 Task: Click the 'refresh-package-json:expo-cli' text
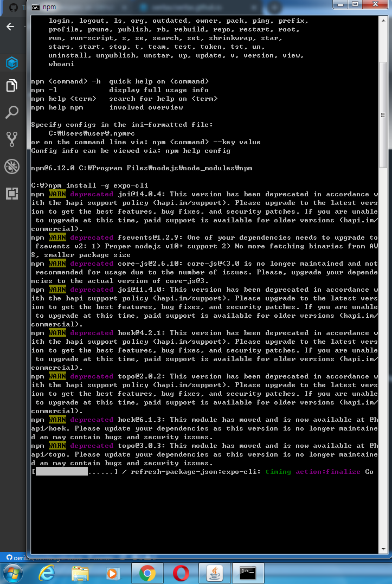coord(195,472)
